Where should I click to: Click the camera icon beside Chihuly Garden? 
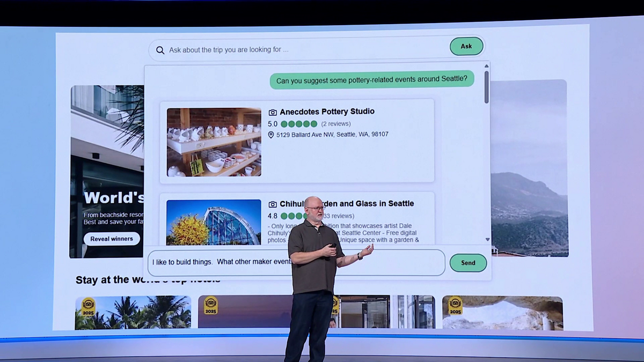[273, 204]
